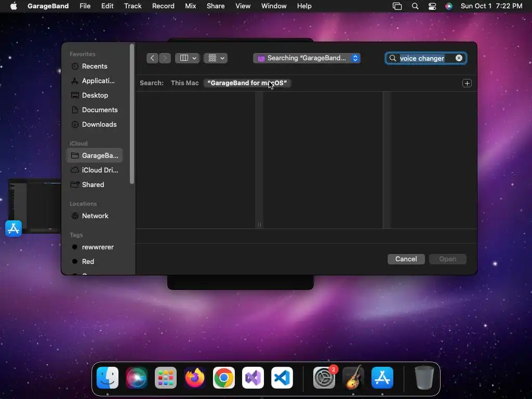
Task: Click the date and time in menu bar
Action: (491, 6)
